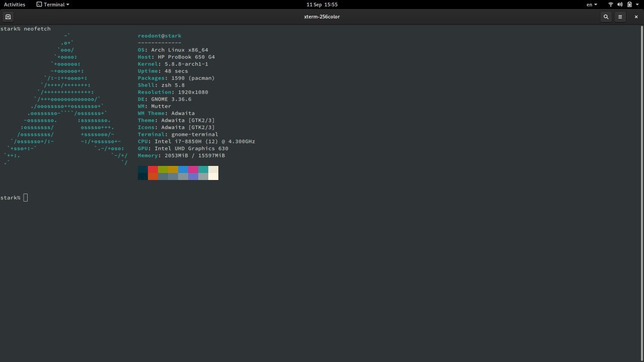Open the terminal hamburger menu
Viewport: 644px width, 362px height.
coord(620,17)
